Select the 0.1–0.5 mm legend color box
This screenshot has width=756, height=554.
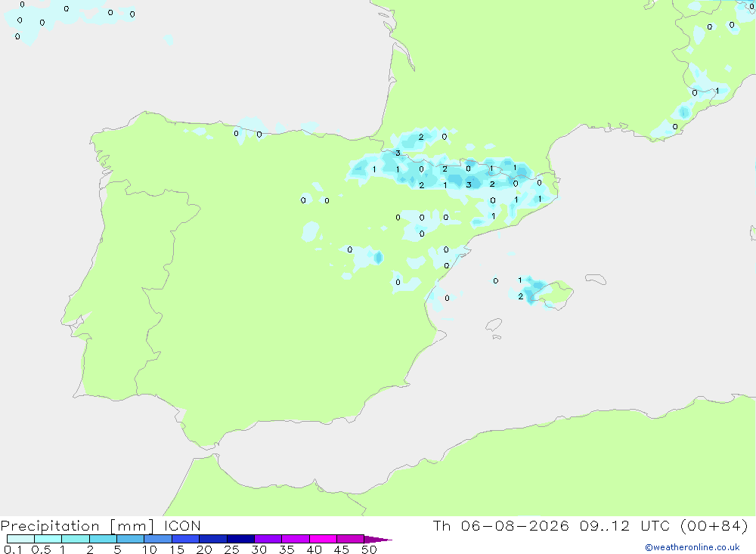20,539
